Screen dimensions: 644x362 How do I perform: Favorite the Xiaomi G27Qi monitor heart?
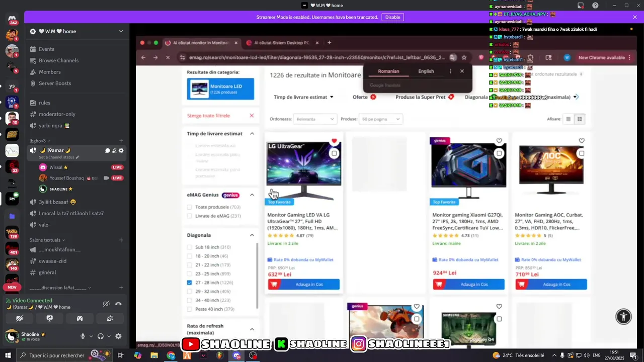coord(499,141)
